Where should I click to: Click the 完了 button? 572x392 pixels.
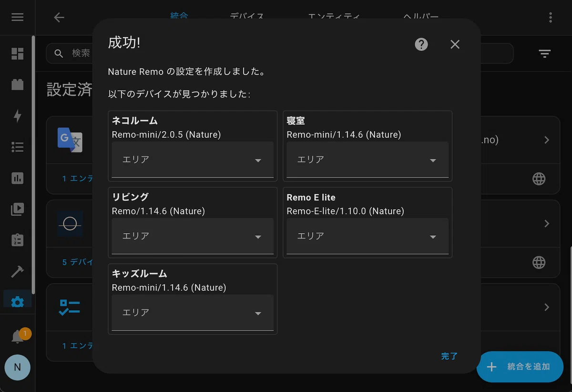point(449,356)
